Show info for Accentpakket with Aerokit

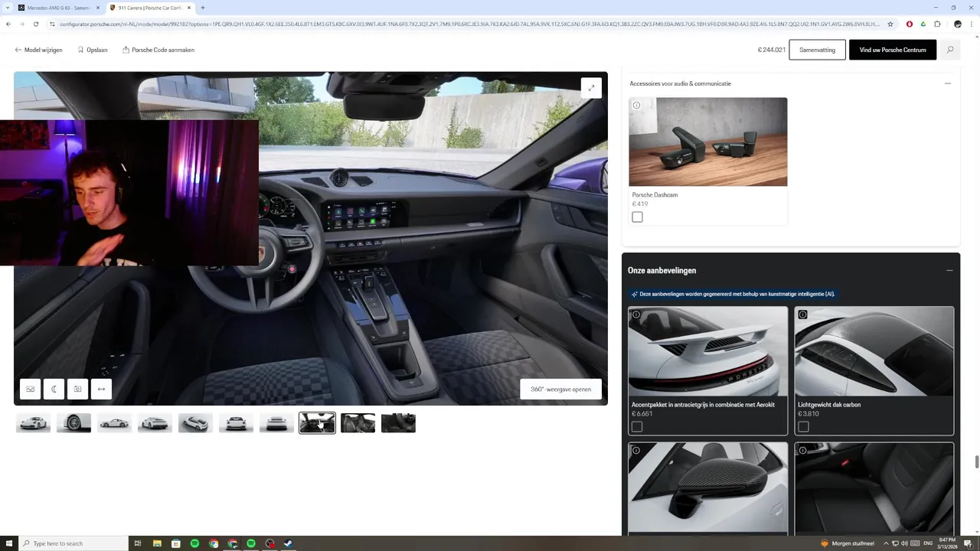click(x=636, y=315)
